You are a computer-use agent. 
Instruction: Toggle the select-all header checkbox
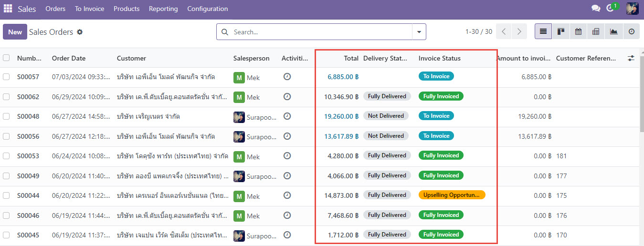(6, 58)
